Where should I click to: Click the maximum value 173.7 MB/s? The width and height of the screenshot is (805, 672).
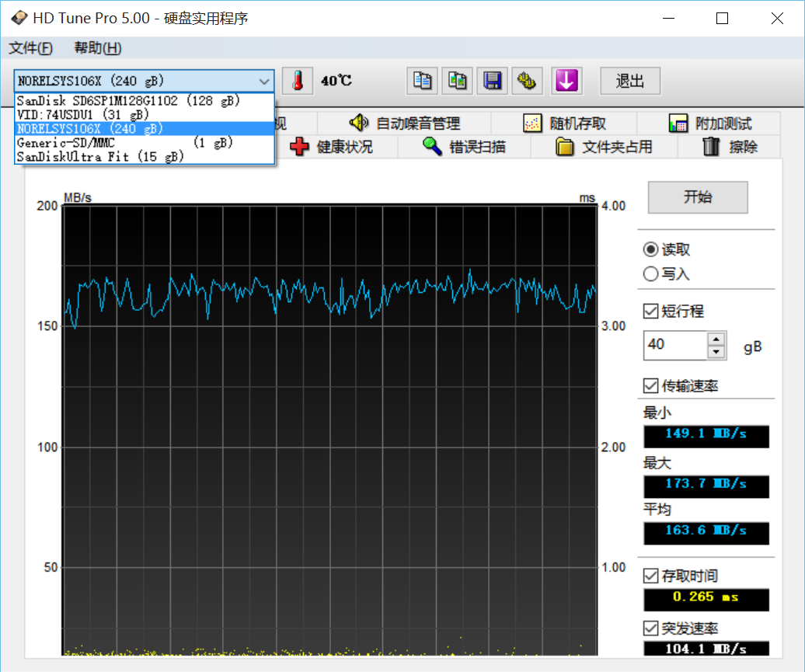coord(706,486)
